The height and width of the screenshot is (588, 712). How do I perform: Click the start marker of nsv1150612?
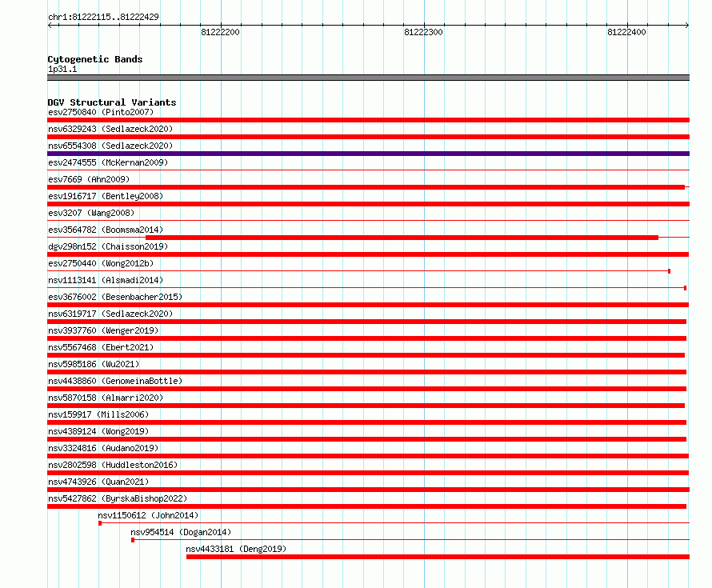click(x=100, y=523)
